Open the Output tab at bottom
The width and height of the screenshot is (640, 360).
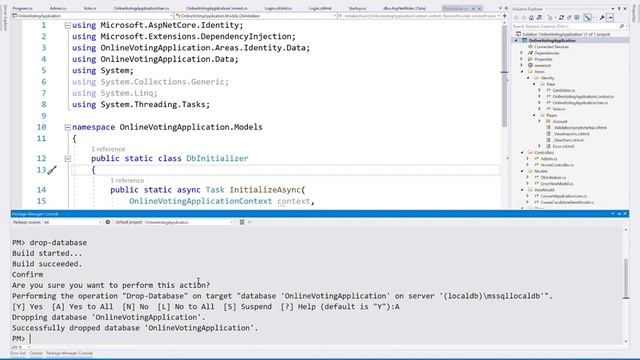36,353
